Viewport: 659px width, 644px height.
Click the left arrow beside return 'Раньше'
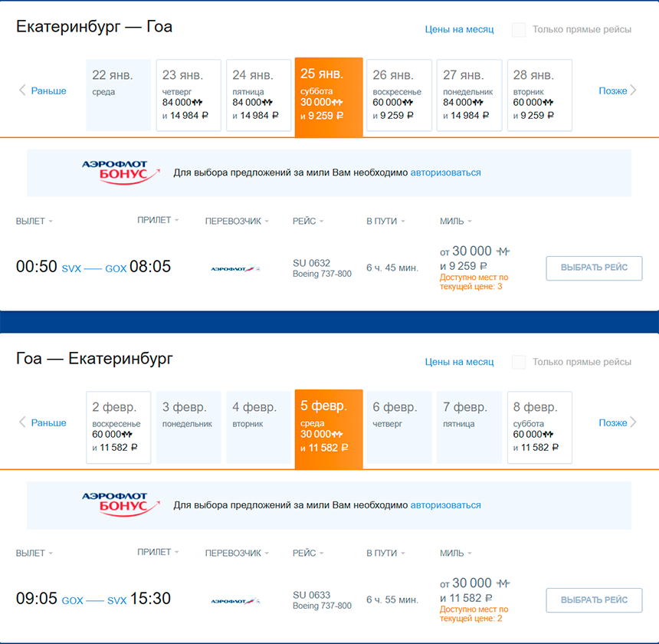pyautogui.click(x=22, y=422)
